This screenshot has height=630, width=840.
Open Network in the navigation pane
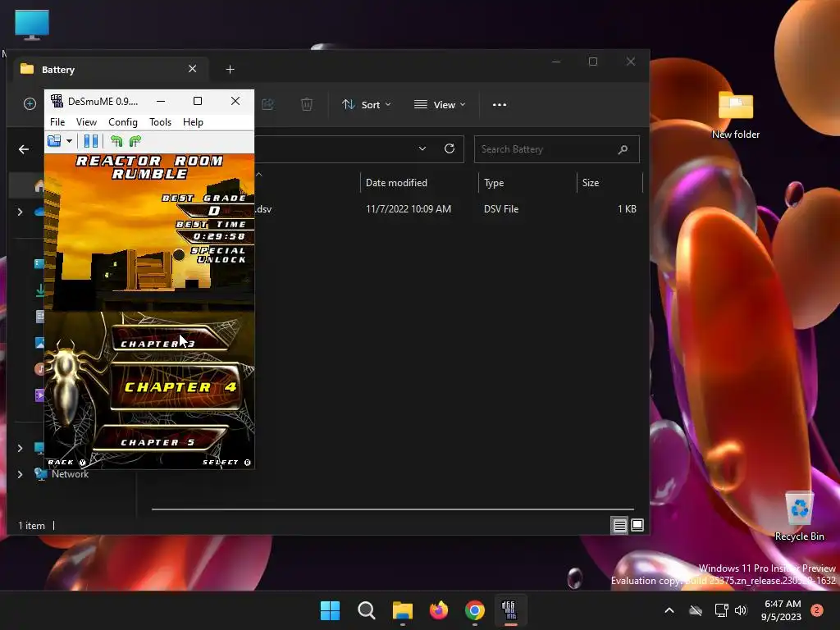(70, 474)
